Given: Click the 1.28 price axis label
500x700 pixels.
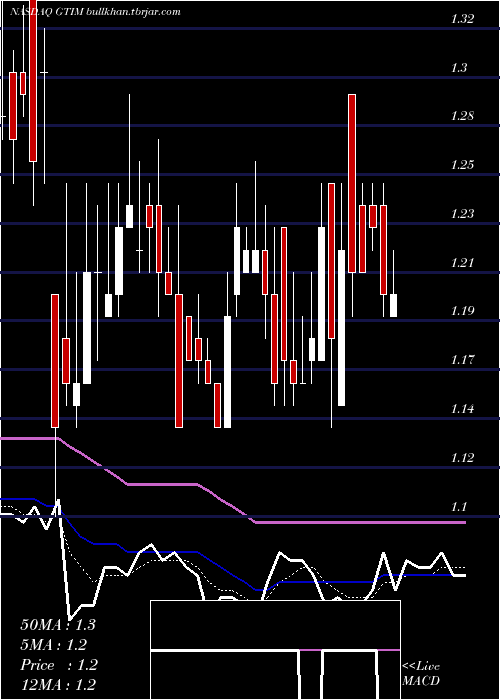Looking at the screenshot, I should pyautogui.click(x=462, y=117).
